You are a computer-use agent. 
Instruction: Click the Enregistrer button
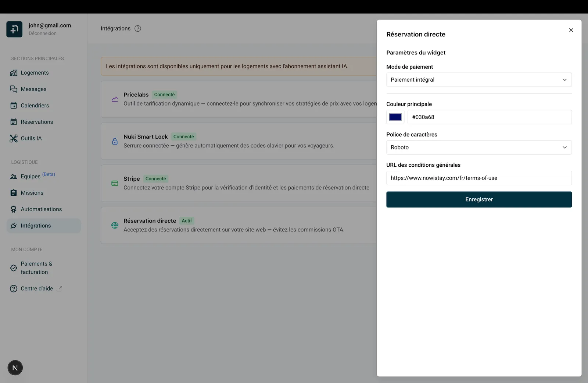point(479,199)
